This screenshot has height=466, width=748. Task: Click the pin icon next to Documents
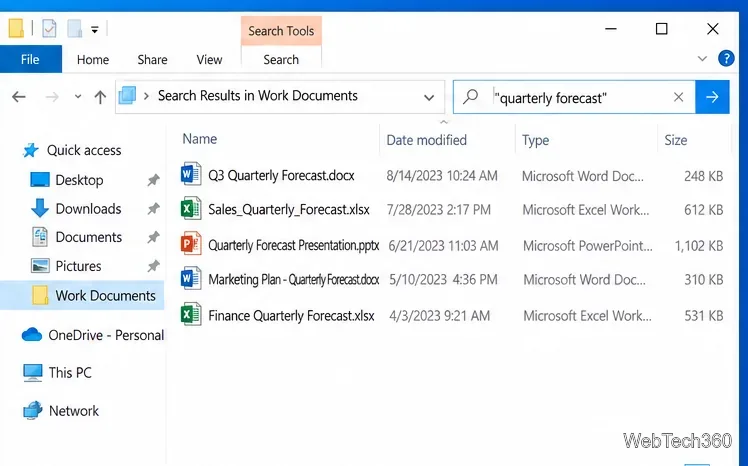tap(153, 237)
